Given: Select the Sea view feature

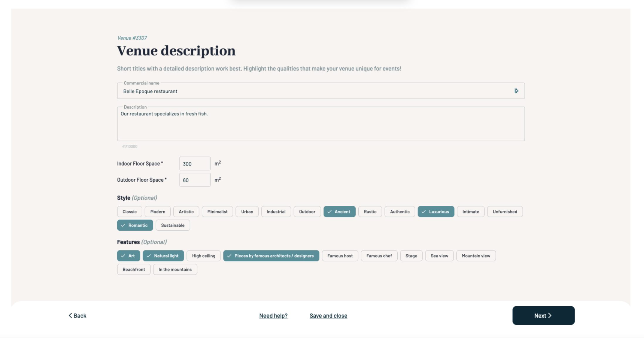Looking at the screenshot, I should pos(439,256).
